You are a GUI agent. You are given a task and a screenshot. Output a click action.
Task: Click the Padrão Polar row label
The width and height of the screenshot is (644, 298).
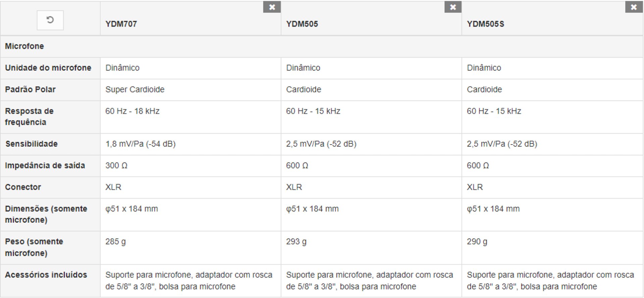(x=30, y=90)
